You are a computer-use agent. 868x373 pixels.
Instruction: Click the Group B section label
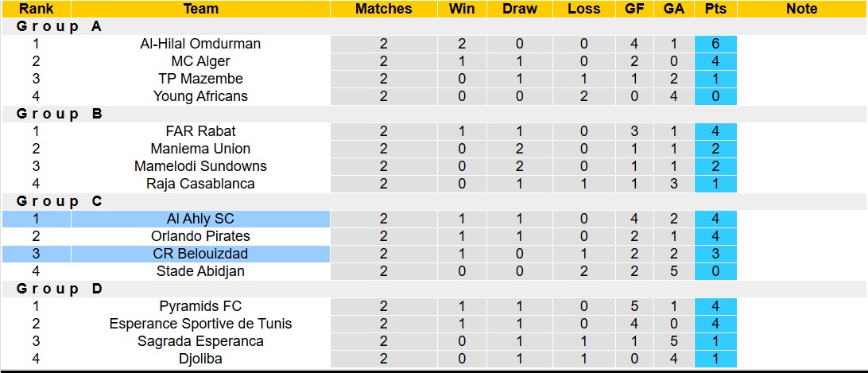(59, 114)
